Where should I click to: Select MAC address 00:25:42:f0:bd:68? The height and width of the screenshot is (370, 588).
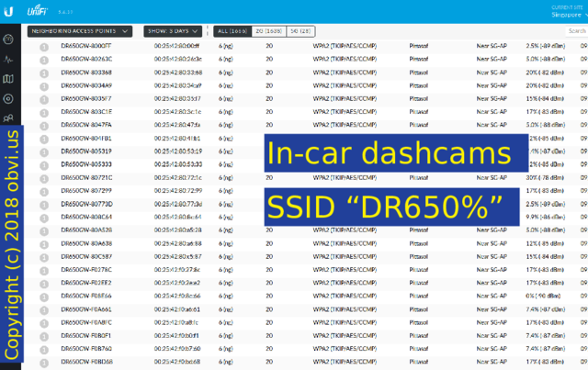click(x=177, y=362)
